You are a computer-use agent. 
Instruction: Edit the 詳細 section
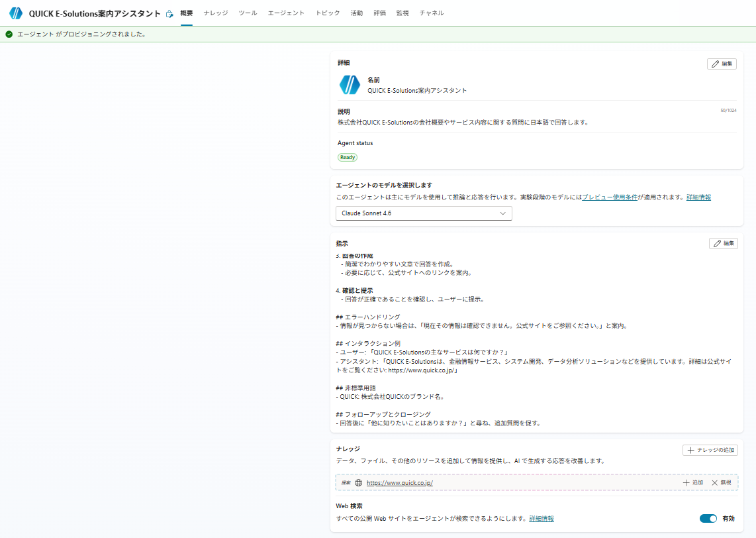tap(722, 64)
